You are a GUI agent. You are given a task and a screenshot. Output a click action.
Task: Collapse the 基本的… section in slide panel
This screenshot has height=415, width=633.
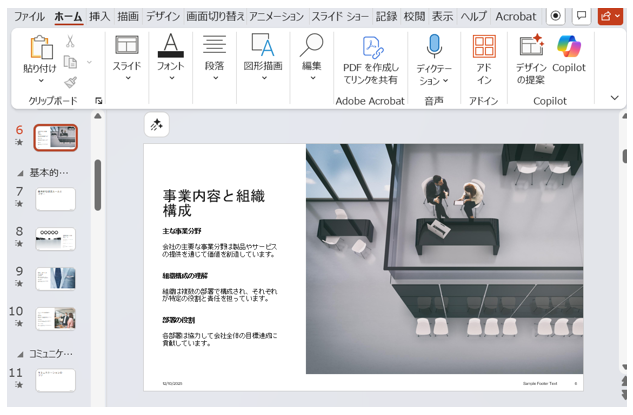tap(20, 174)
